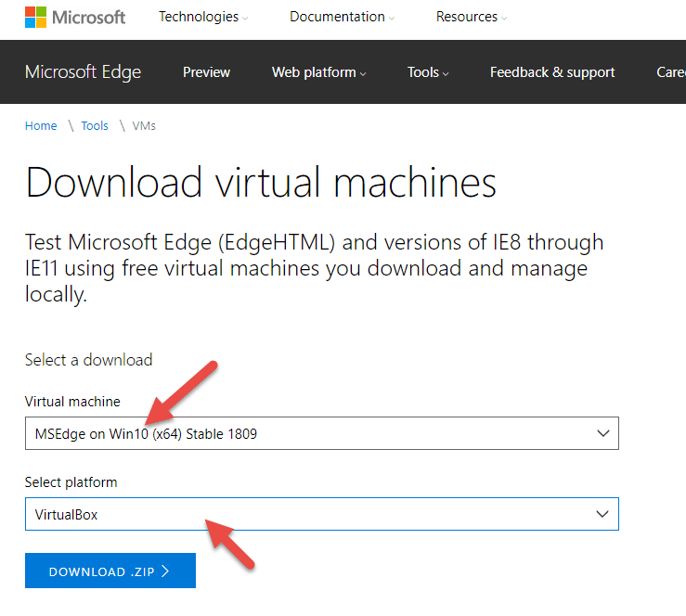Click the Virtual machine field label
The image size is (686, 616).
(x=72, y=402)
